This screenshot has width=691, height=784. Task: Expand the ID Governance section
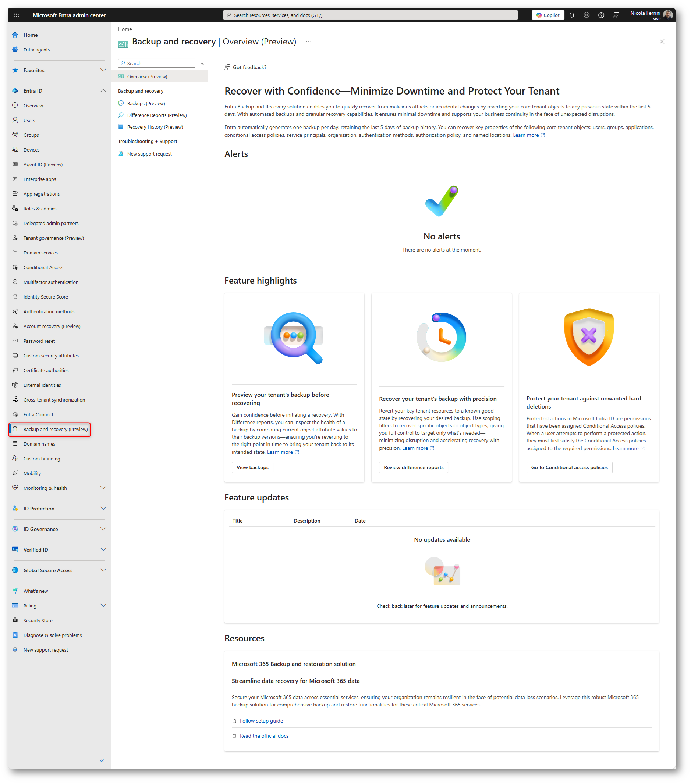click(103, 529)
